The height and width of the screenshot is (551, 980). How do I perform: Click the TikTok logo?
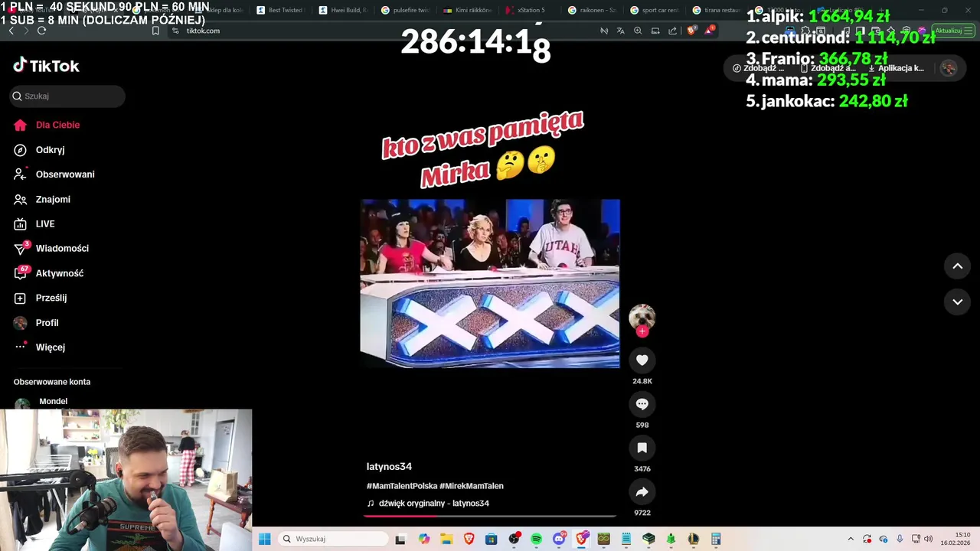[x=46, y=66]
